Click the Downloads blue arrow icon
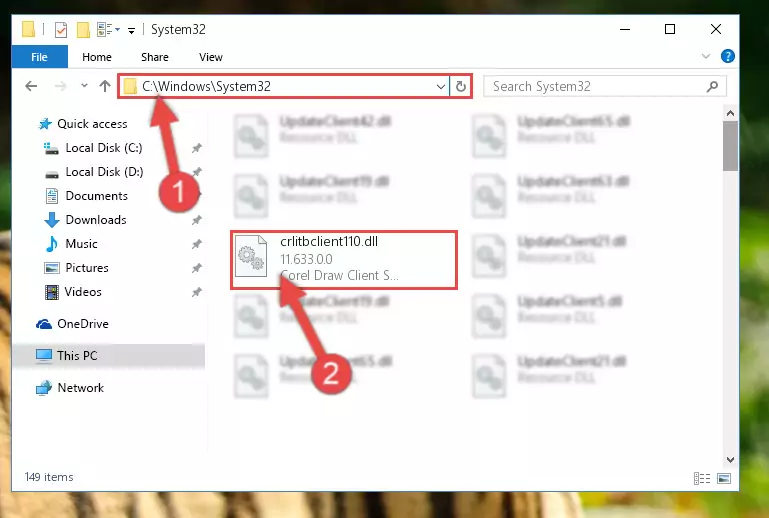The width and height of the screenshot is (769, 518). tap(52, 220)
